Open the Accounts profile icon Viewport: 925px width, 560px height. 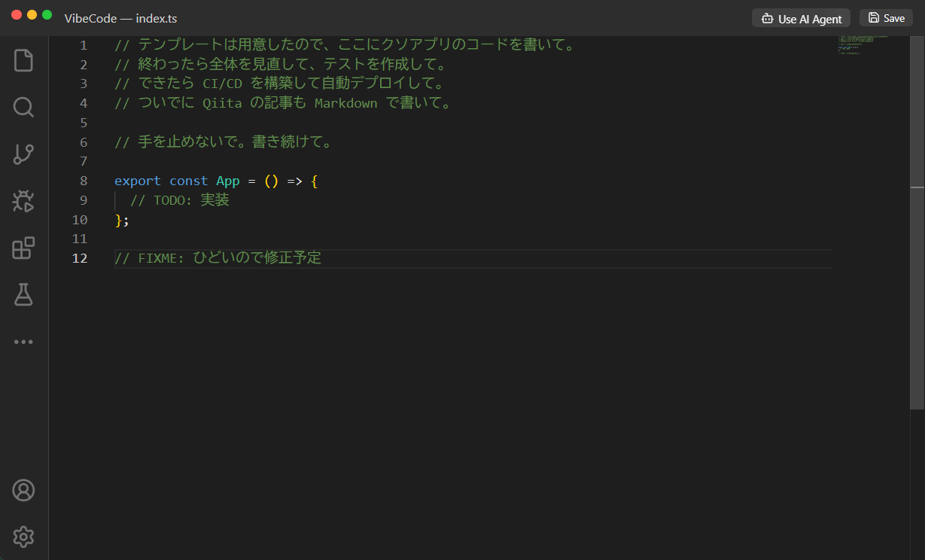(x=24, y=490)
